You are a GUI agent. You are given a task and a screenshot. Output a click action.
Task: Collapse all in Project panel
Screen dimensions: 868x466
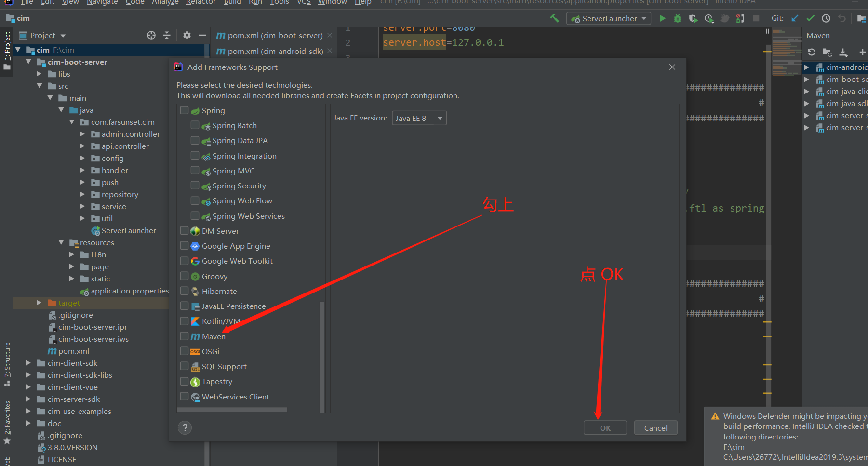coord(167,35)
